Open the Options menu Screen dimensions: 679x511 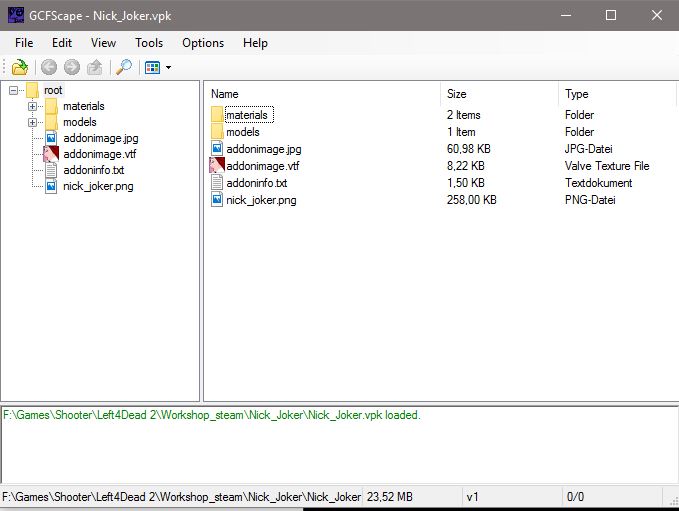pyautogui.click(x=203, y=43)
